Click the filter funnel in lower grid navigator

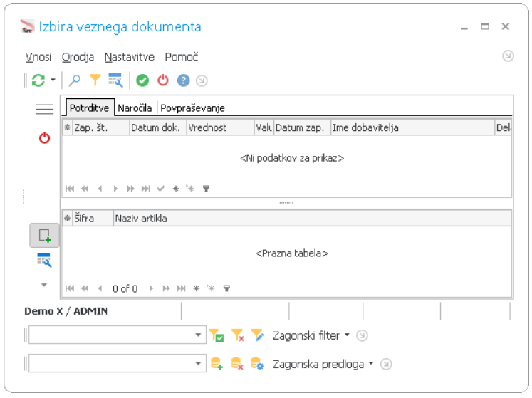(226, 288)
